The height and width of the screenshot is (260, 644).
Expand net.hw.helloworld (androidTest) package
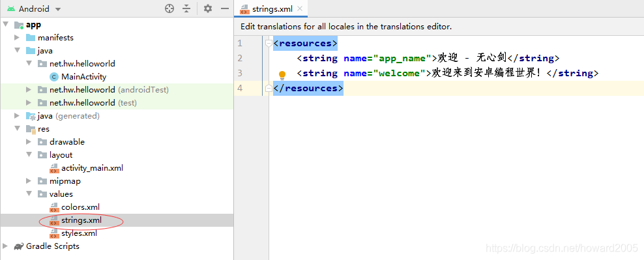(29, 89)
